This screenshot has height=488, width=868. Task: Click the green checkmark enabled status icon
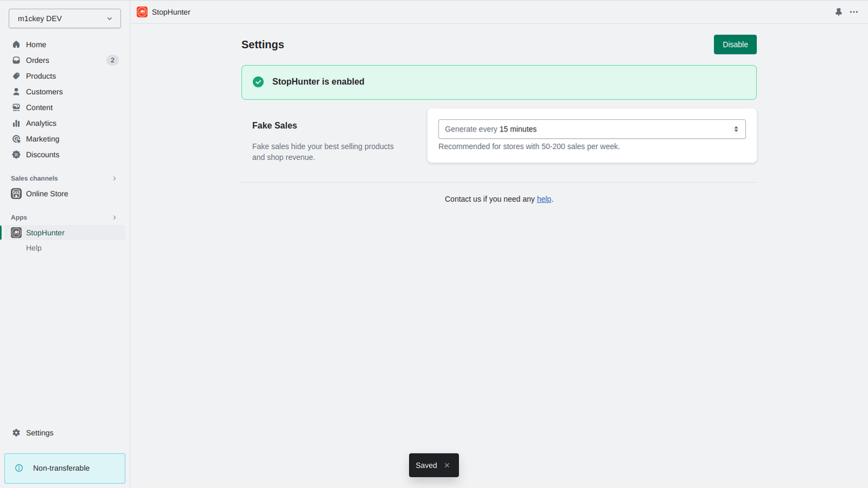pos(258,82)
